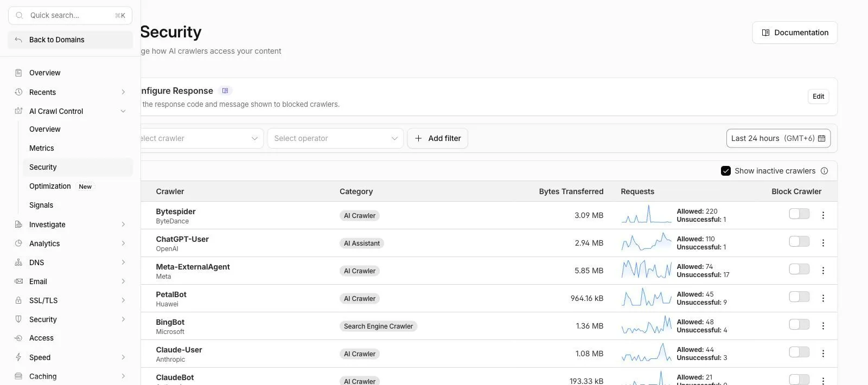Viewport: 868px width, 385px height.
Task: Open the three-dot menu for Bytespider
Action: point(823,215)
